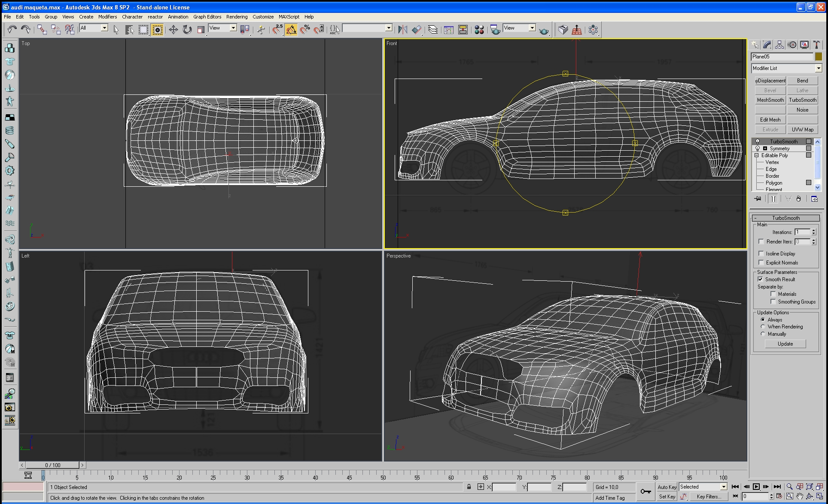The width and height of the screenshot is (828, 504).
Task: Toggle the Angle Snap tool
Action: [291, 30]
